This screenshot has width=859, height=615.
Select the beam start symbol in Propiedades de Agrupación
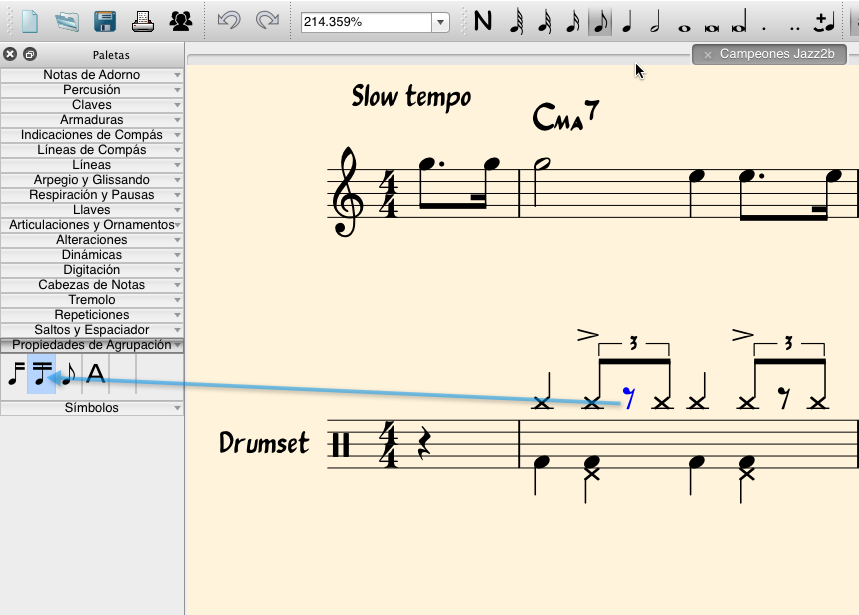click(x=17, y=373)
